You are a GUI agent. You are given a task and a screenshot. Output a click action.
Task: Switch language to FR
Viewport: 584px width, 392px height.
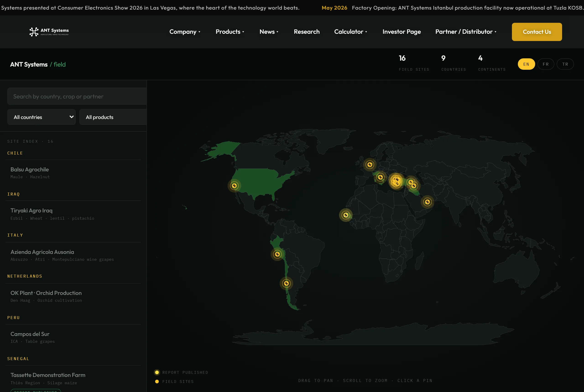(x=546, y=64)
